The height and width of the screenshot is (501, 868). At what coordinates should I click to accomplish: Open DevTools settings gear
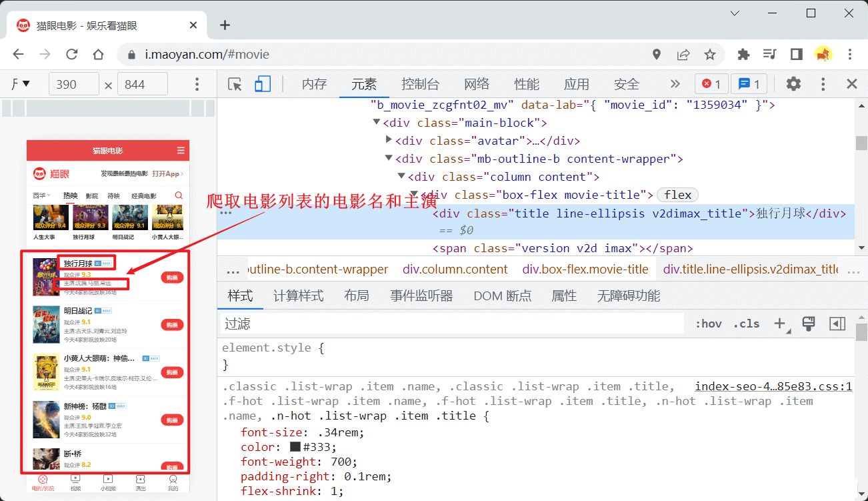coord(793,84)
